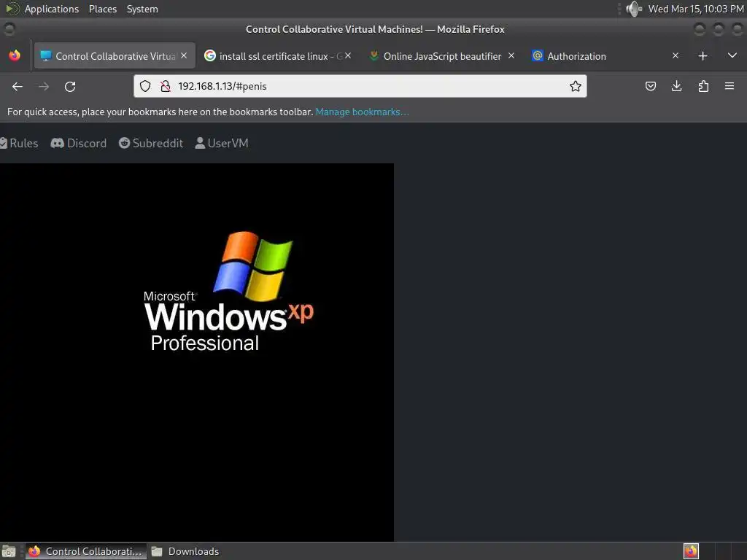747x560 pixels.
Task: Open the insecure connection lock icon
Action: 166,86
